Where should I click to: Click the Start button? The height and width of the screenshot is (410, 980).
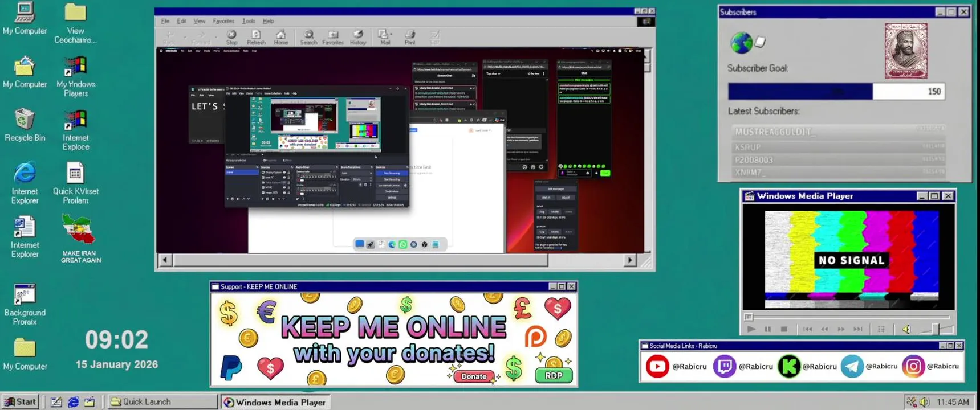point(21,401)
